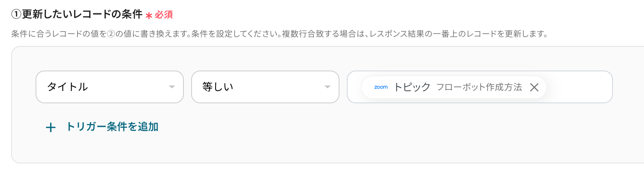This screenshot has height=182, width=644.
Task: Select the トピック label inside the chip
Action: pos(412,87)
